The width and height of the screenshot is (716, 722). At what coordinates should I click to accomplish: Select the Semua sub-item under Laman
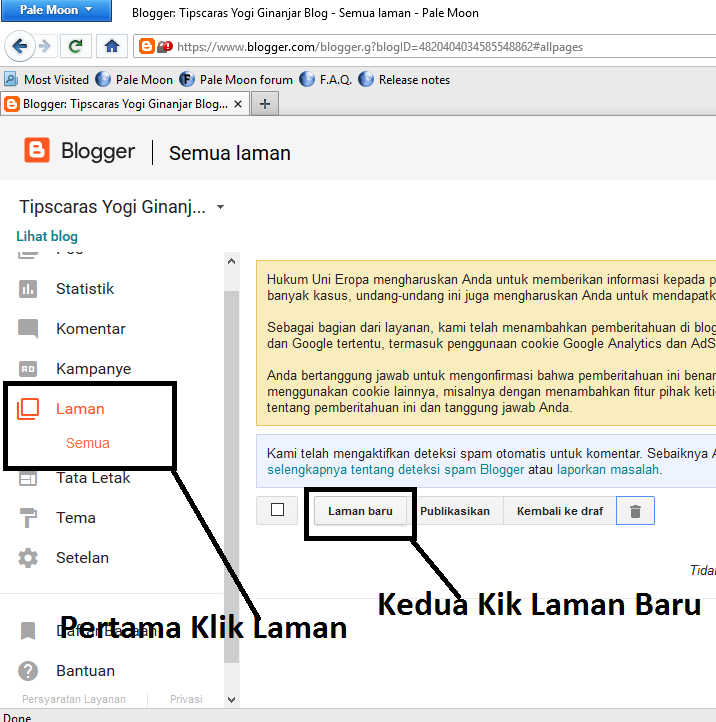click(x=88, y=443)
